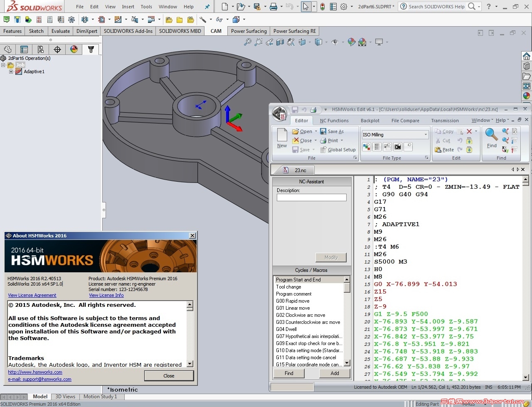Open the SolidWorks Tools menu
The height and width of the screenshot is (407, 532).
tap(146, 7)
